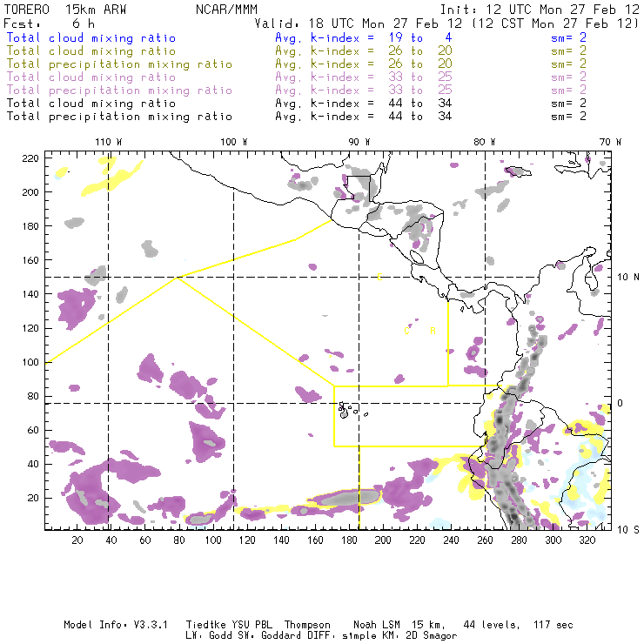
Task: Click the olive 'Total precipitation mixing ratio' legend line
Action: coord(119,64)
